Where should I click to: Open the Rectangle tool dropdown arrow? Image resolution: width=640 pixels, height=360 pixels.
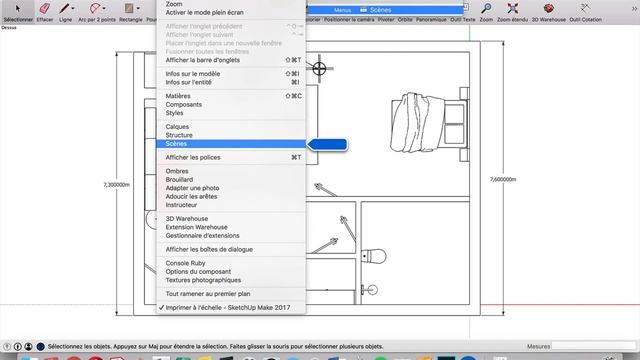point(138,8)
